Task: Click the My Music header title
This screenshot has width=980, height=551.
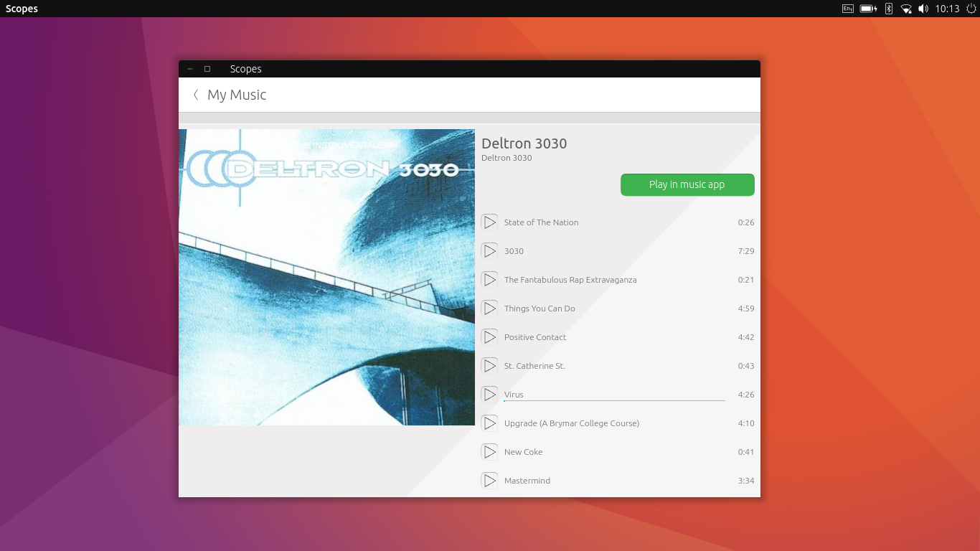Action: point(237,95)
